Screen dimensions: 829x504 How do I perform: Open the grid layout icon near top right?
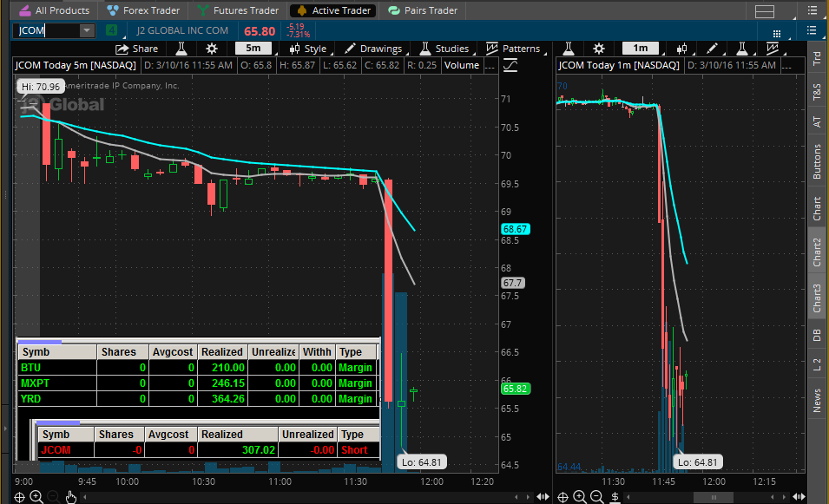pyautogui.click(x=777, y=33)
